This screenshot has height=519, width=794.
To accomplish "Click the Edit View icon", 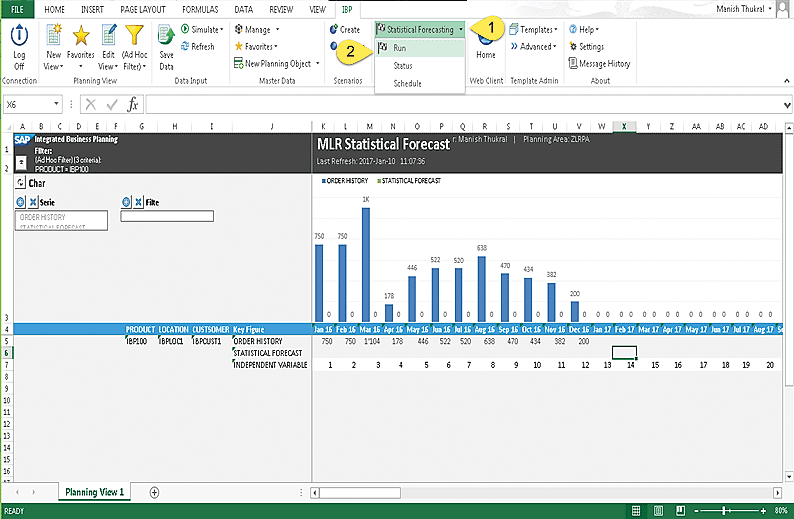I will pos(108,35).
